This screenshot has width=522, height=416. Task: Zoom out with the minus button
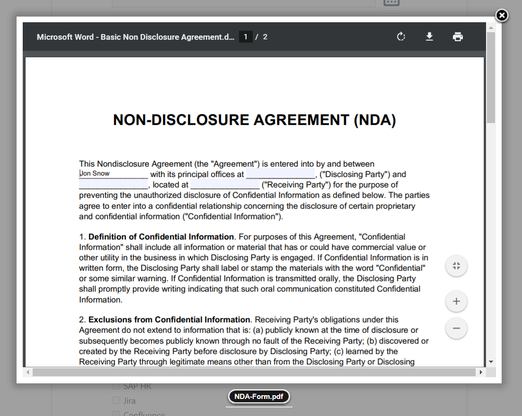pos(456,328)
